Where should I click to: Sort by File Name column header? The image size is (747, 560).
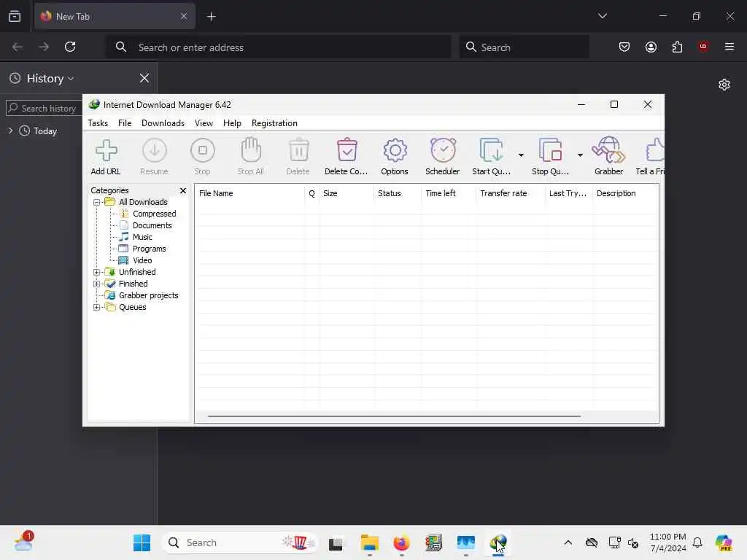(249, 193)
